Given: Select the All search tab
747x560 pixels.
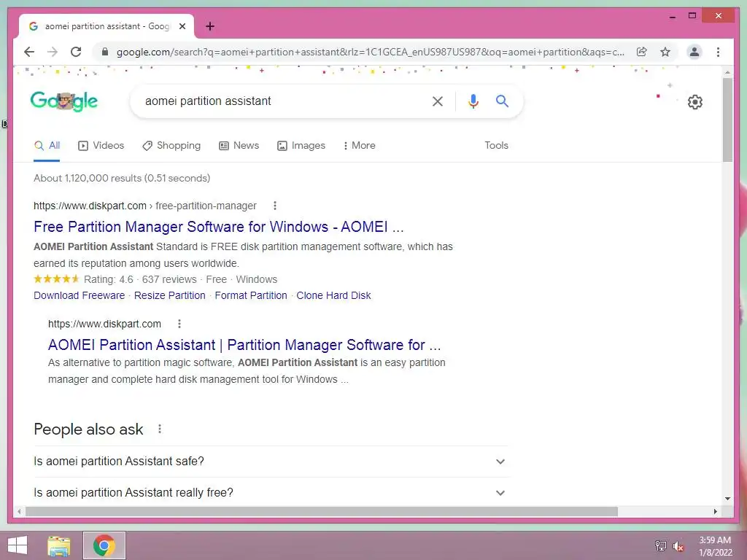Looking at the screenshot, I should pos(47,146).
